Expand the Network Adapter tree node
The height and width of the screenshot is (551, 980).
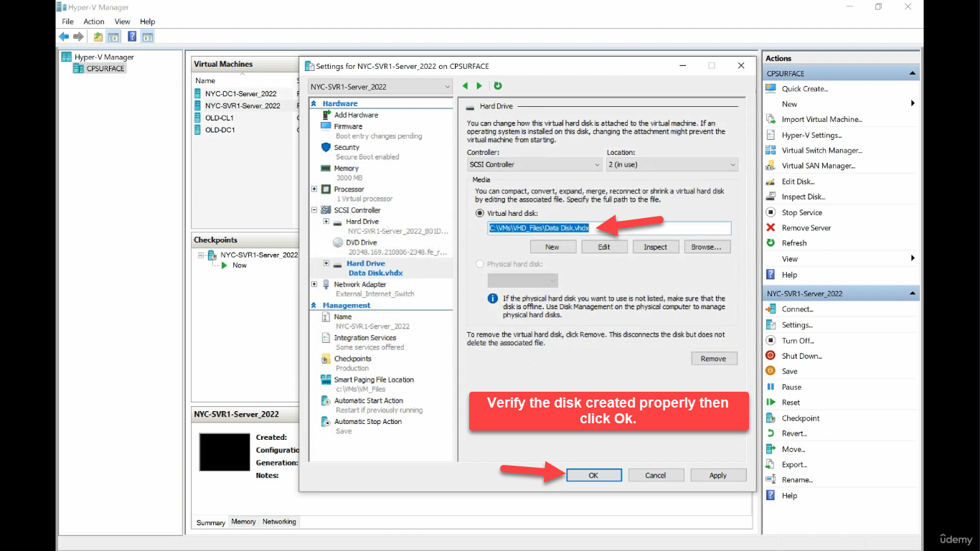click(x=314, y=284)
